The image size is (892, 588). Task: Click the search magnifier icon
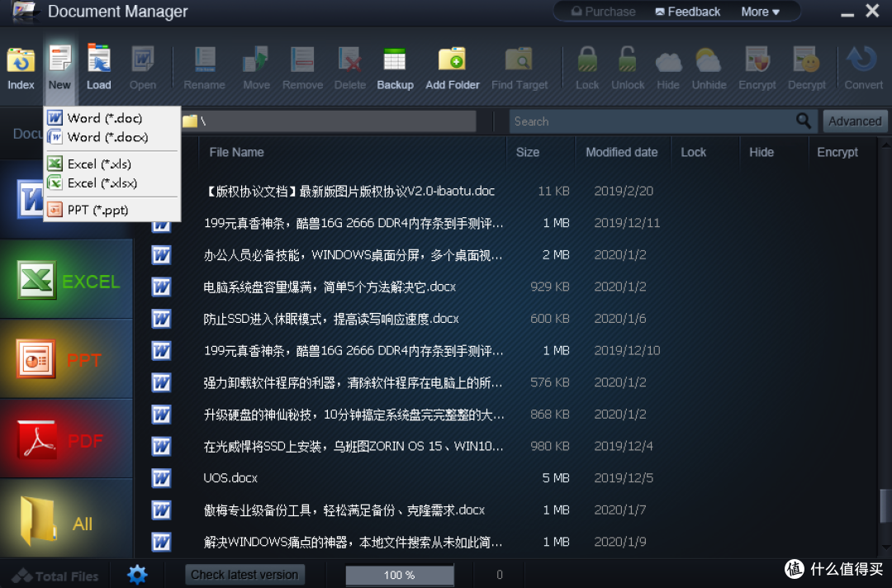click(804, 121)
